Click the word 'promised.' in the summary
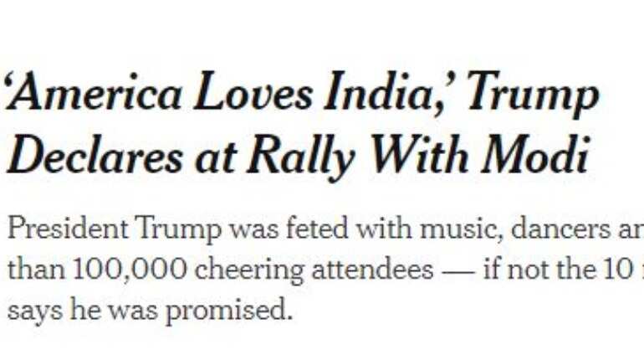Screen dimensions: 644x360 (x=229, y=311)
